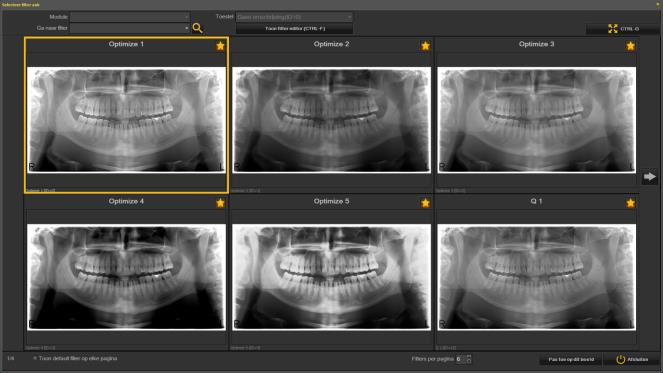
Task: Open the Module dropdown
Action: pyautogui.click(x=129, y=17)
